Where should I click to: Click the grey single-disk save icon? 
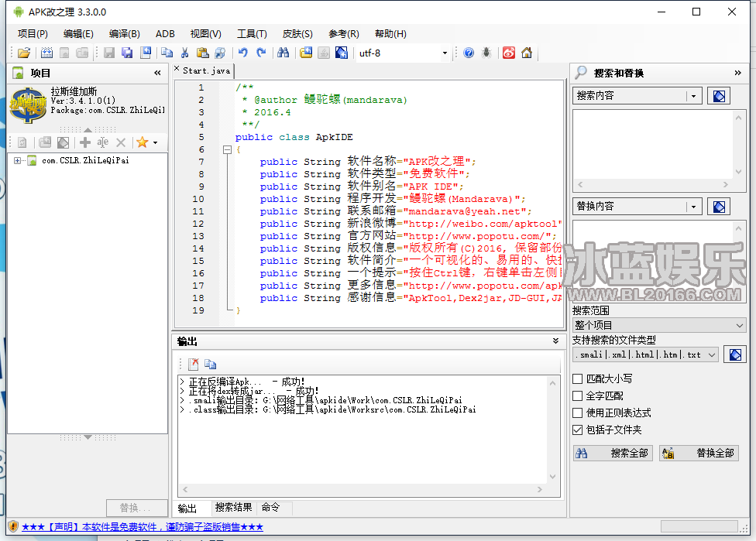coord(109,53)
